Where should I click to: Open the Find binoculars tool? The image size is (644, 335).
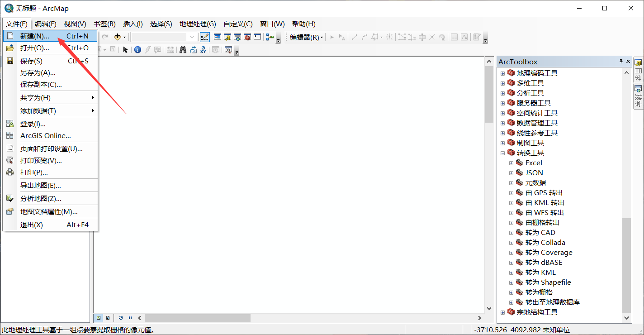click(x=183, y=50)
